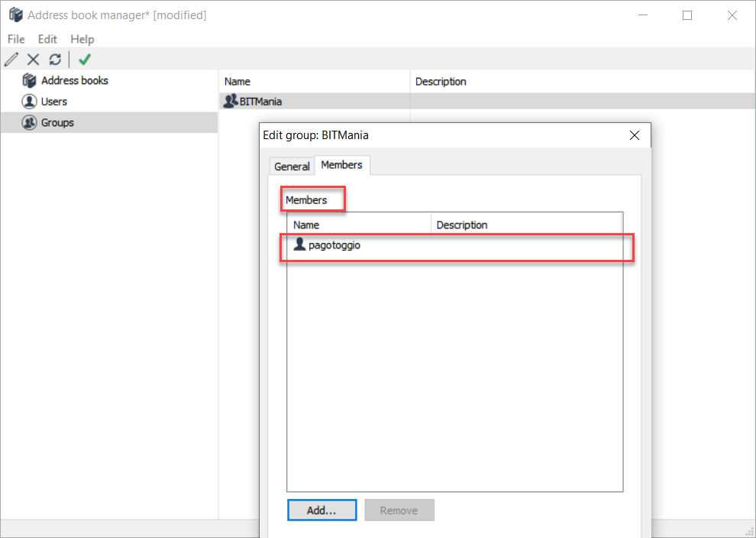Select the Members tab
756x538 pixels.
point(341,165)
